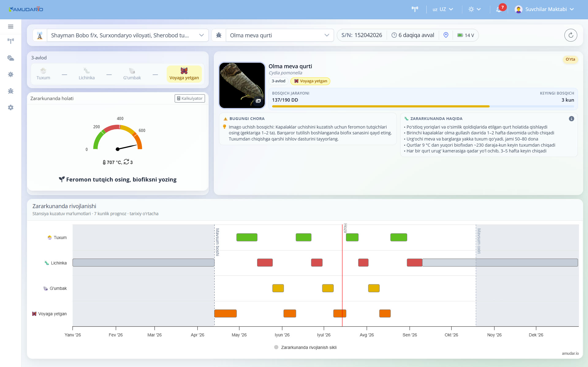588x367 pixels.
Task: Click the Zararkunanda rivojlanishi heading
Action: click(x=64, y=206)
